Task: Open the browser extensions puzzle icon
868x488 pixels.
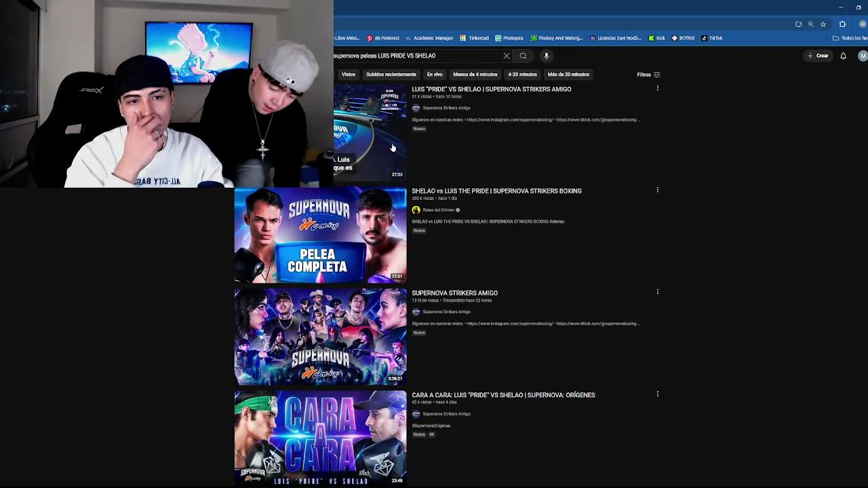Action: point(842,24)
